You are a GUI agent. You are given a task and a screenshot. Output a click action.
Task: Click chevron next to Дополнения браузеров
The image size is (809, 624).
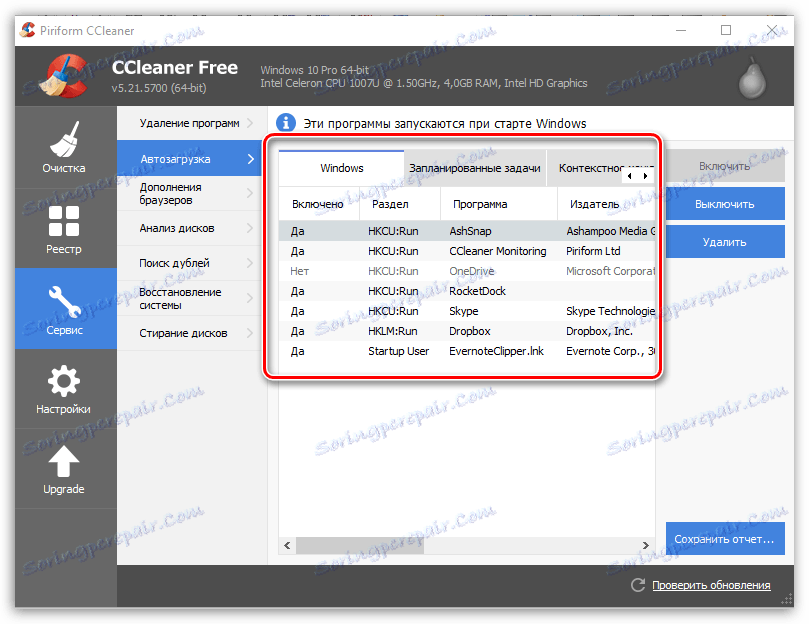[250, 194]
